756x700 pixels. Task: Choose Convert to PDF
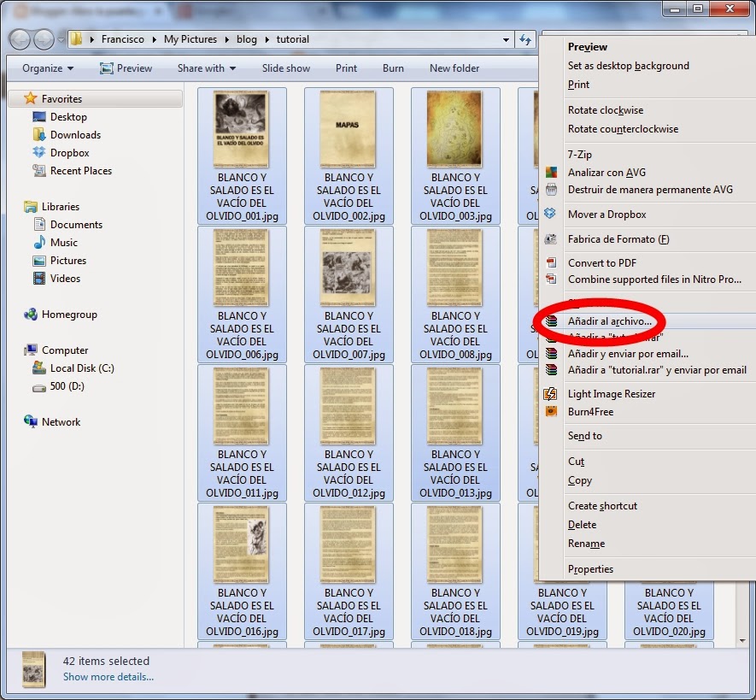[x=601, y=263]
